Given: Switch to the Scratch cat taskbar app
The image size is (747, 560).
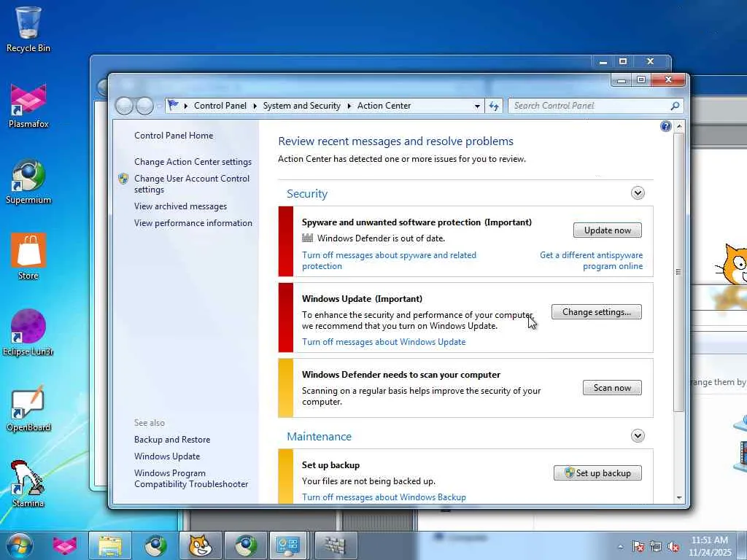Looking at the screenshot, I should click(201, 545).
